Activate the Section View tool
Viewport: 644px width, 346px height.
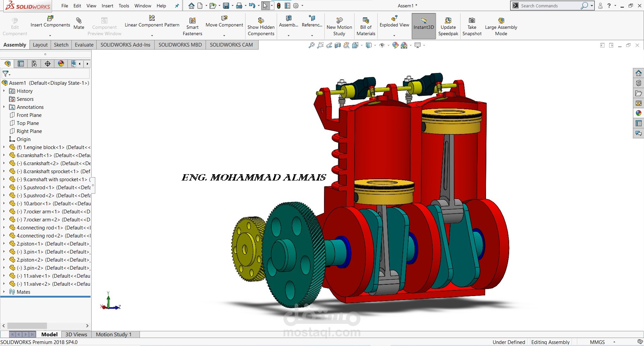tap(338, 45)
